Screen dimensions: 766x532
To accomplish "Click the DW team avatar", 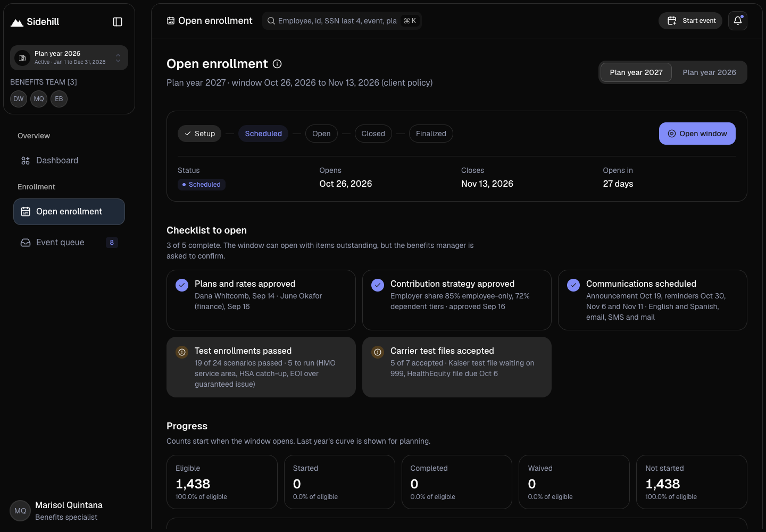I will (19, 99).
